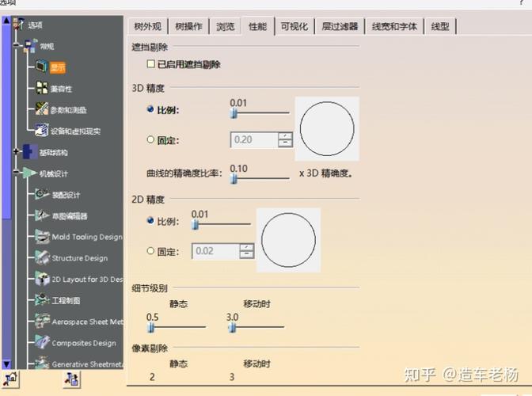Viewport: 532px width, 396px height.
Task: Click the 常规 category icon
Action: (30, 46)
